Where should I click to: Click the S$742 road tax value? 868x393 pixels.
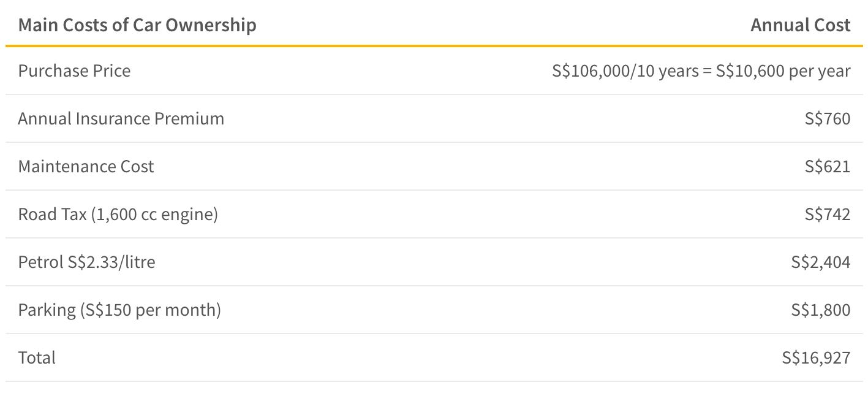pos(828,215)
